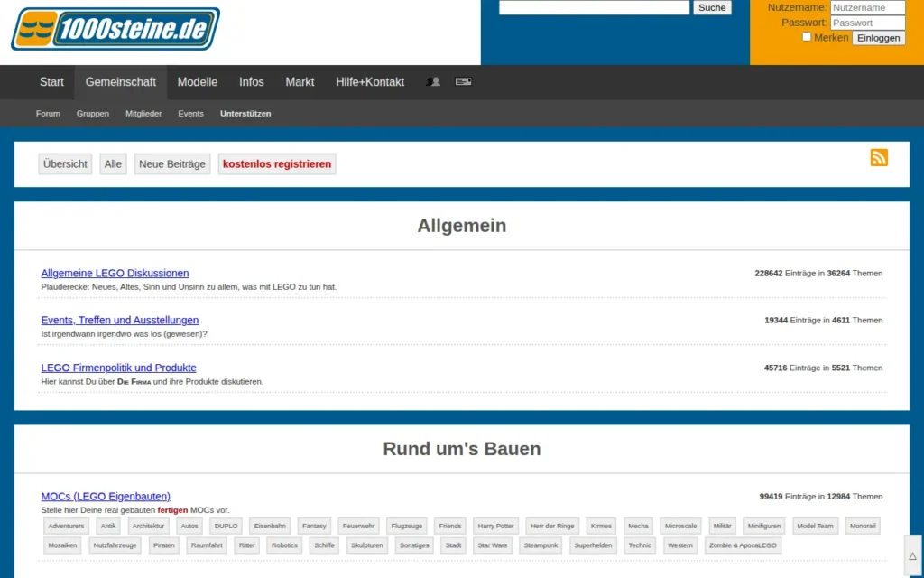The height and width of the screenshot is (578, 924).
Task: Click kostenlos registrieren
Action: [x=277, y=164]
